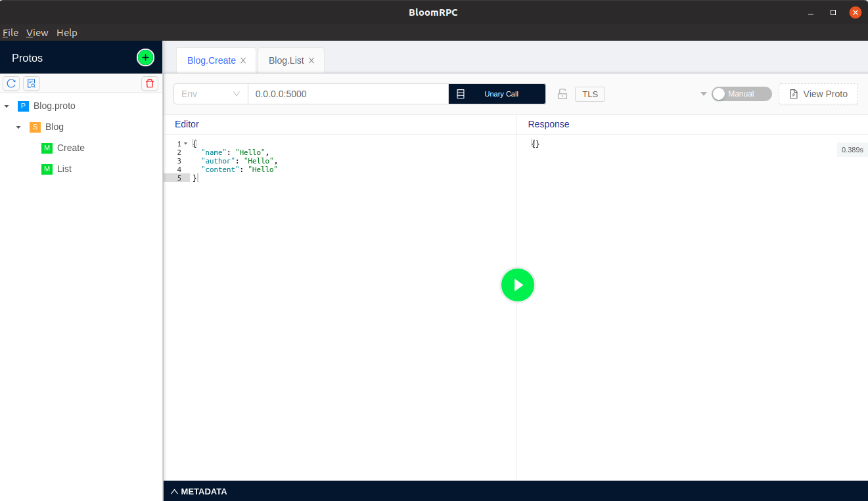868x501 pixels.
Task: Toggle the Manual interactive switch
Action: coord(742,94)
